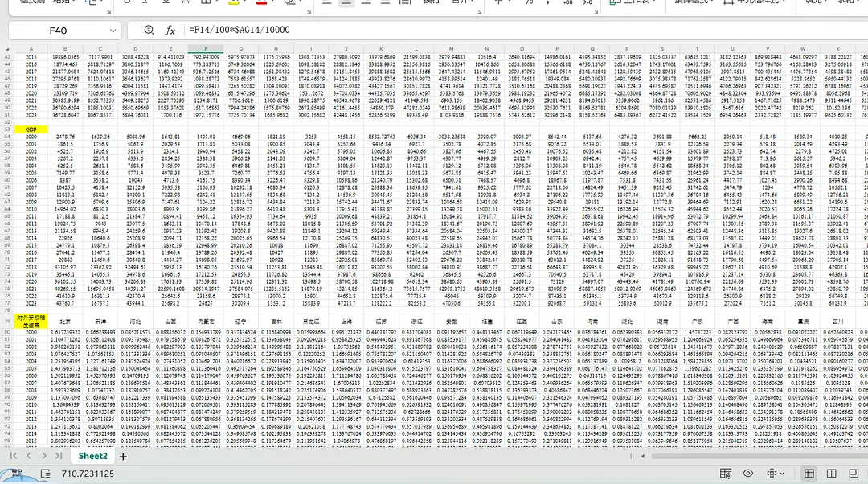
Task: Click the Name Box showing F40
Action: [x=58, y=31]
